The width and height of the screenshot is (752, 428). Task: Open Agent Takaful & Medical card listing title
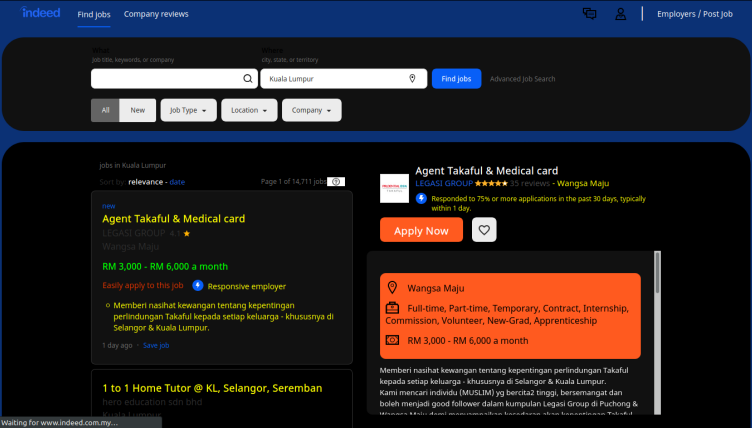pos(174,219)
